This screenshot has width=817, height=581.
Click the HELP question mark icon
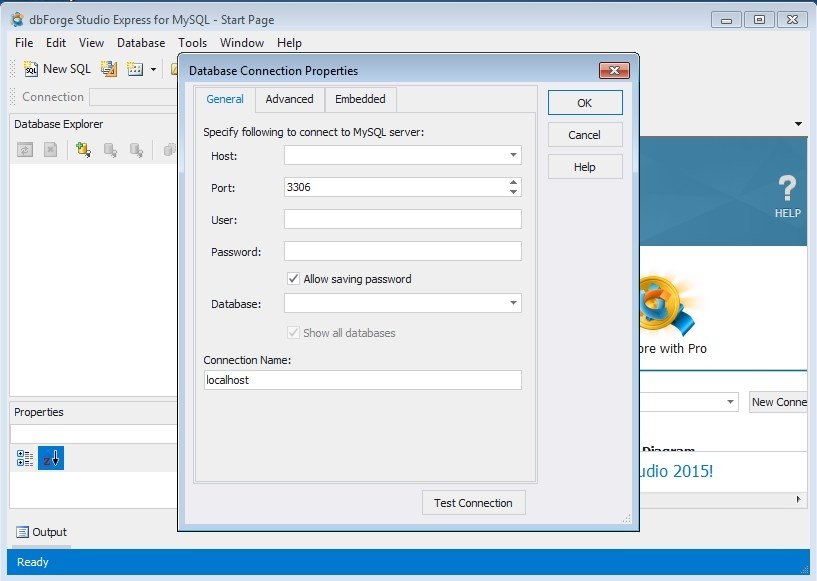[787, 196]
